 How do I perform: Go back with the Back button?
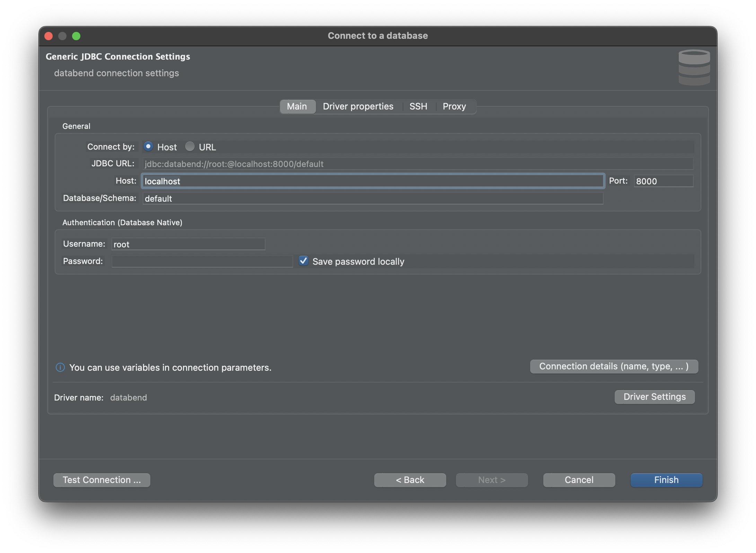410,480
